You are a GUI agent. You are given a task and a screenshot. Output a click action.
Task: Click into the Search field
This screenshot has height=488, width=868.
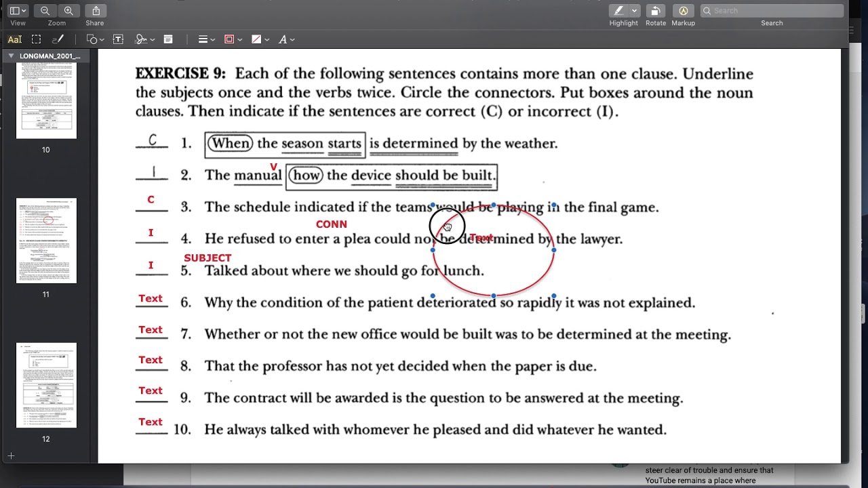(x=772, y=11)
